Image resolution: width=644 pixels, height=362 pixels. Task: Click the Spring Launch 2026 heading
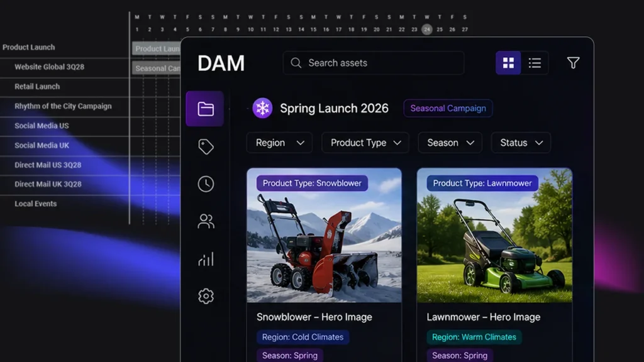tap(334, 108)
